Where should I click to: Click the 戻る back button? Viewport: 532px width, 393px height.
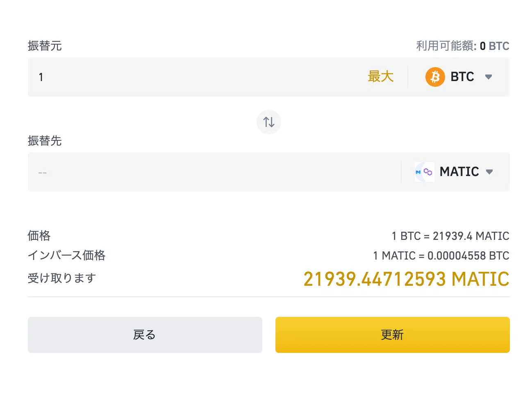click(x=145, y=335)
